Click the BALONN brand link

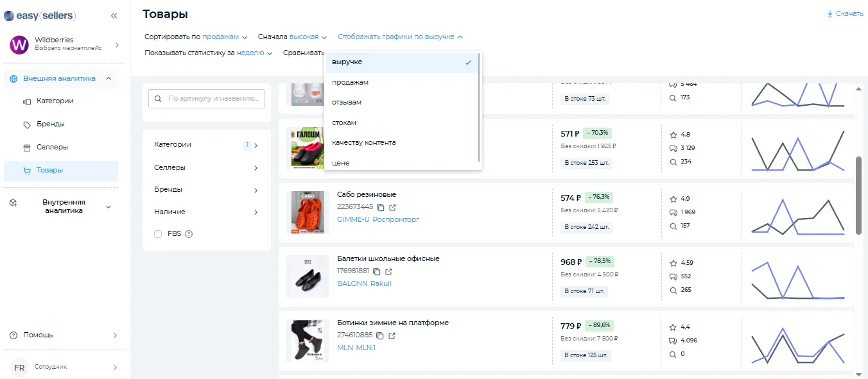[352, 283]
